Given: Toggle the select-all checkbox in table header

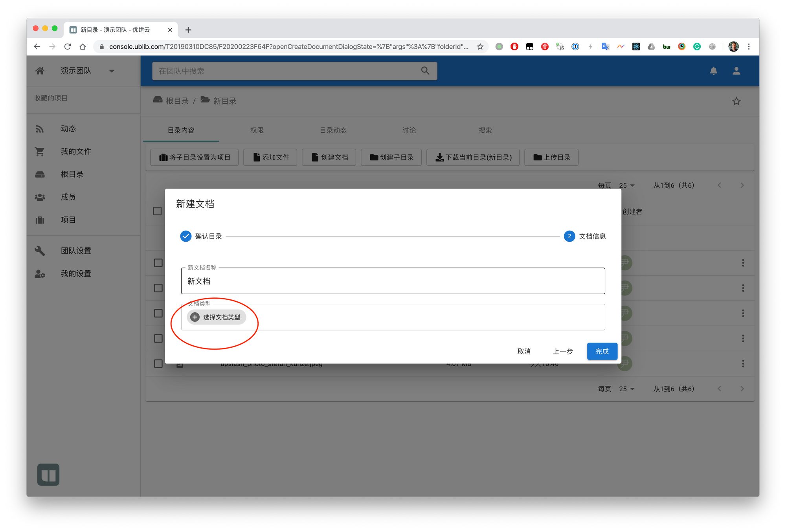Looking at the screenshot, I should (157, 211).
